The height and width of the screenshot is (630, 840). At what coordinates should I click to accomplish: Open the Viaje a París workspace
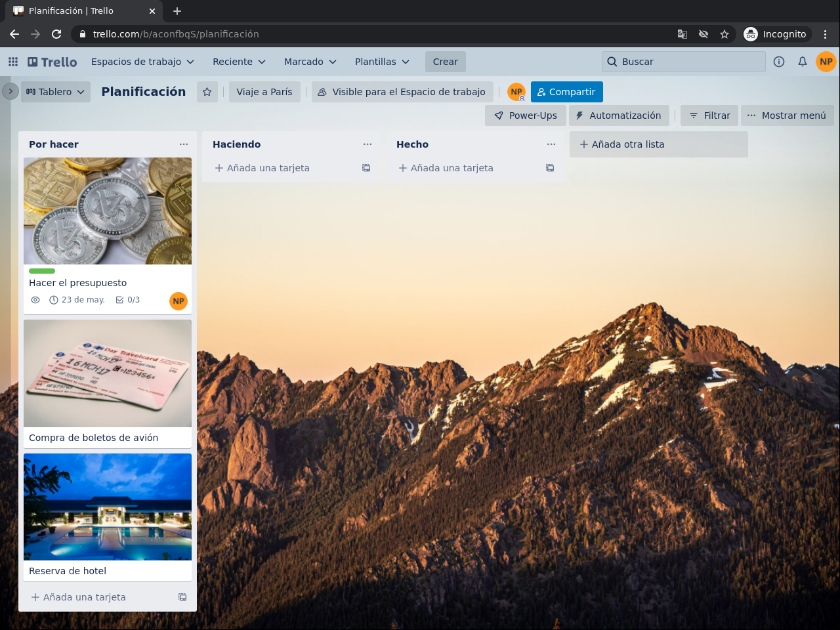(x=264, y=92)
